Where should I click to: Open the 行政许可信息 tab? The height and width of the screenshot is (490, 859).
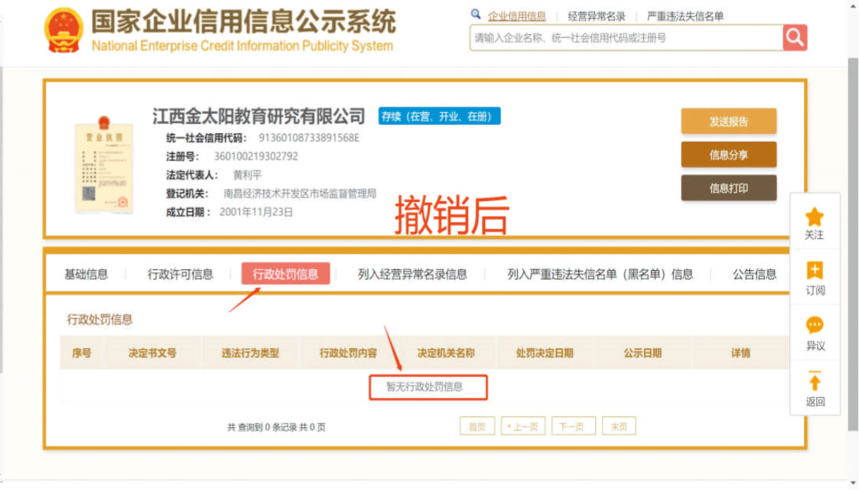[180, 274]
